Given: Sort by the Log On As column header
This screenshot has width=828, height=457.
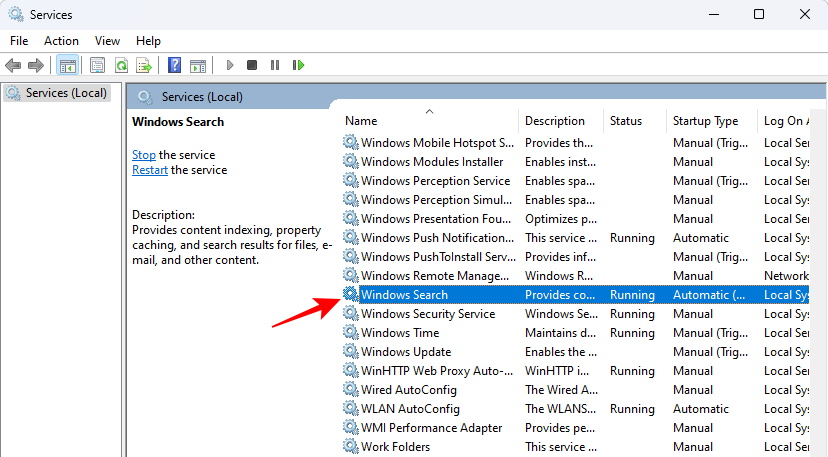Looking at the screenshot, I should point(786,121).
